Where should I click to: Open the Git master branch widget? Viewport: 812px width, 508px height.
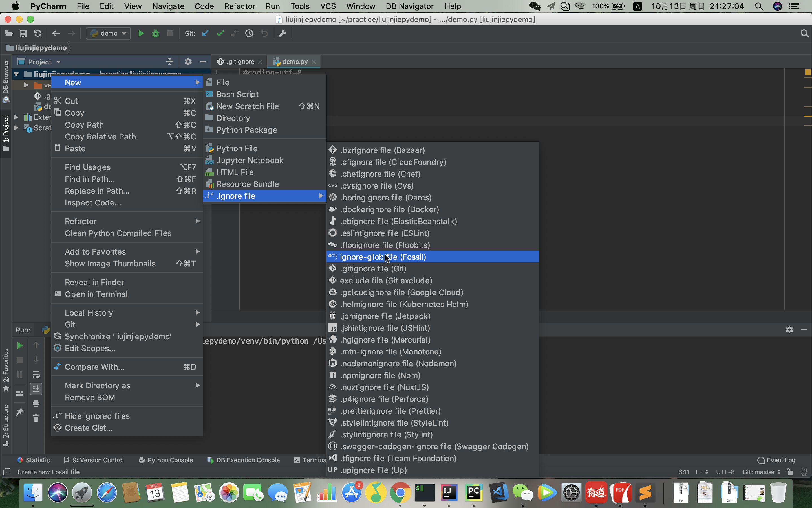click(x=761, y=472)
